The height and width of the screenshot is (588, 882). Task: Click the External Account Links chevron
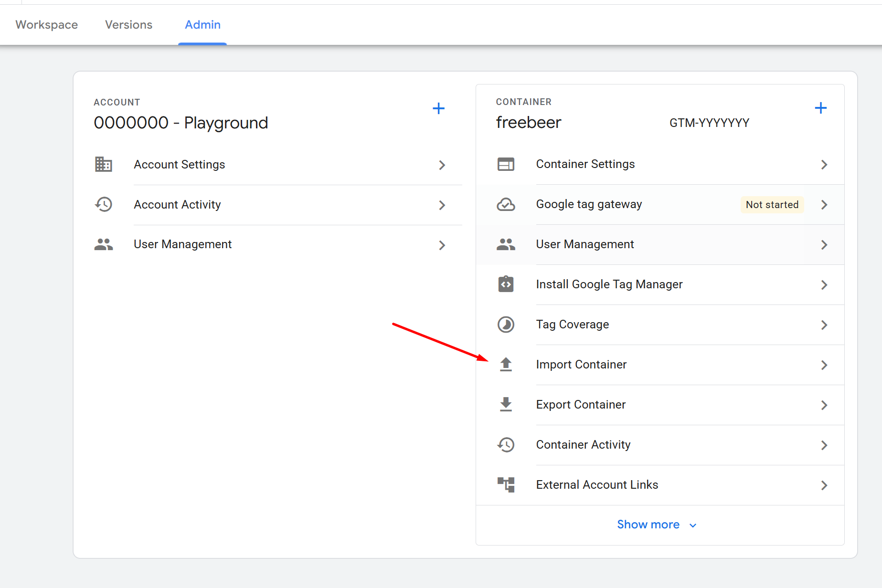point(824,485)
